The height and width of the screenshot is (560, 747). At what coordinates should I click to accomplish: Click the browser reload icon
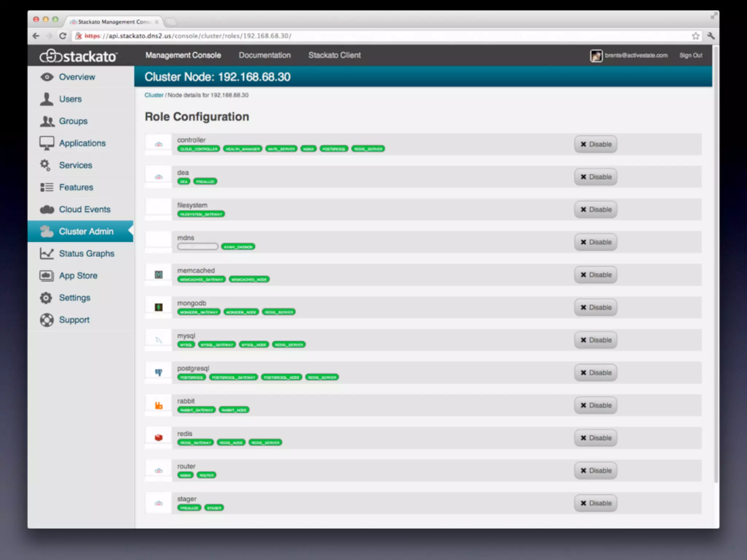pyautogui.click(x=63, y=36)
